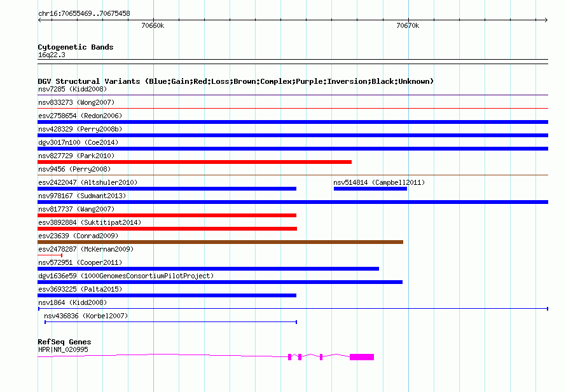Select the chr16:70655469..70675458 coordinate text
This screenshot has width=566, height=392.
point(84,13)
